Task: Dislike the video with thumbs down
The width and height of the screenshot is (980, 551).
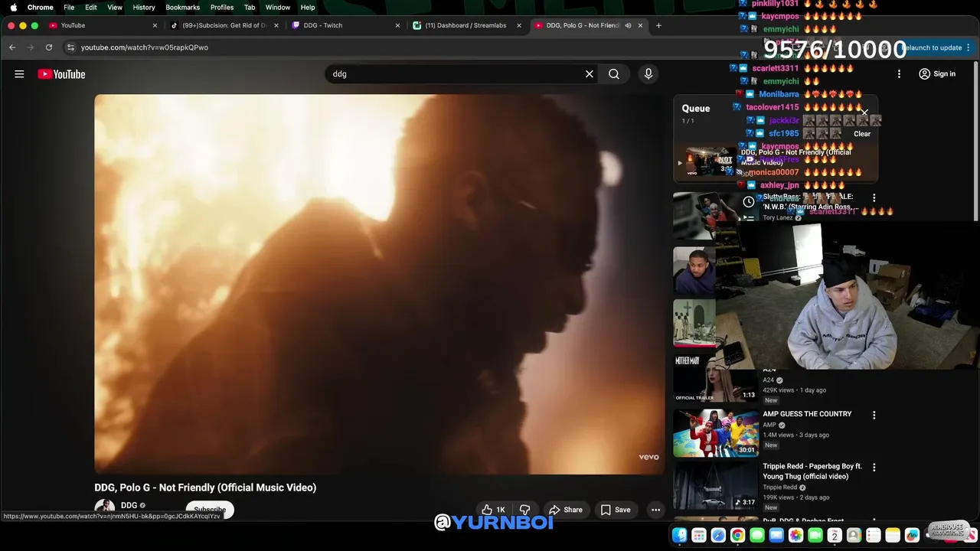Action: 525,510
